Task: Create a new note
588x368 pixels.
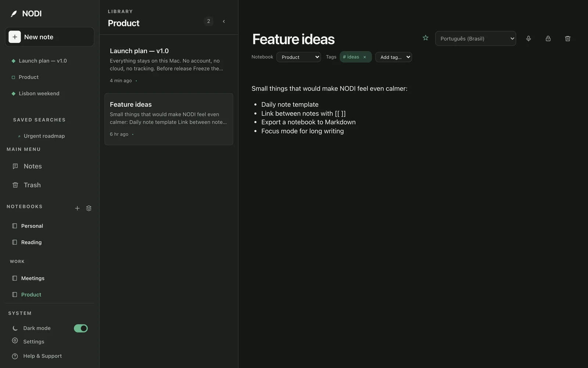Action: (x=50, y=37)
